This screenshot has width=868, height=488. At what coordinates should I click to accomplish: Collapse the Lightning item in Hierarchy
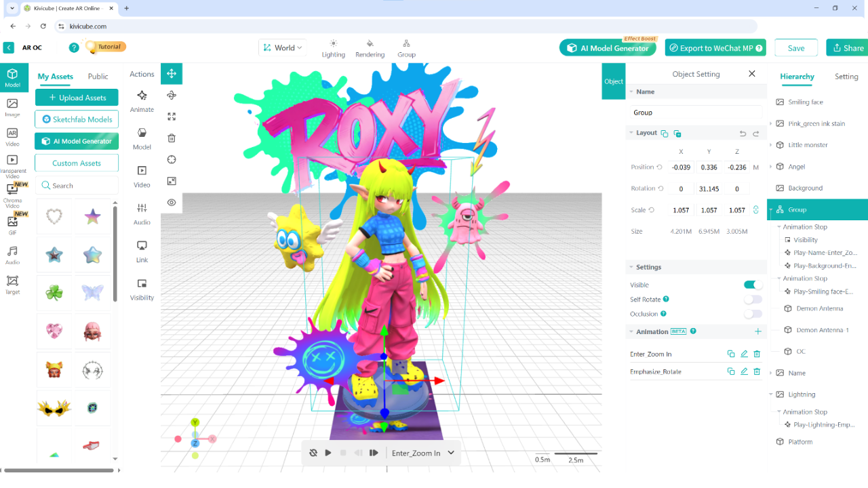tap(771, 394)
